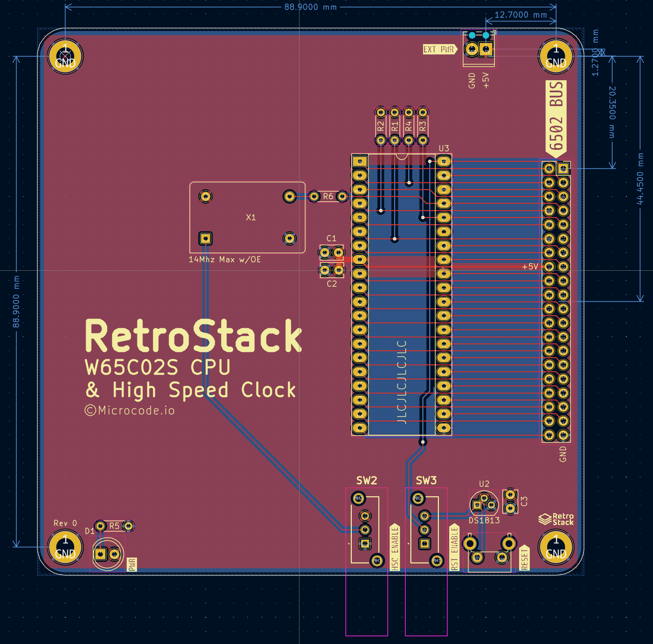Select resistor R2 label
653x644 pixels.
click(x=380, y=126)
